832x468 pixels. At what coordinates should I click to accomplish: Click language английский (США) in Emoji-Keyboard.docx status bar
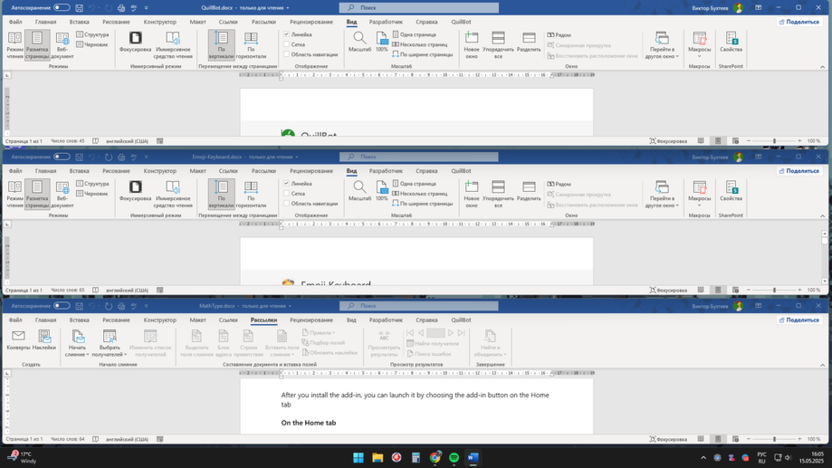pyautogui.click(x=127, y=290)
